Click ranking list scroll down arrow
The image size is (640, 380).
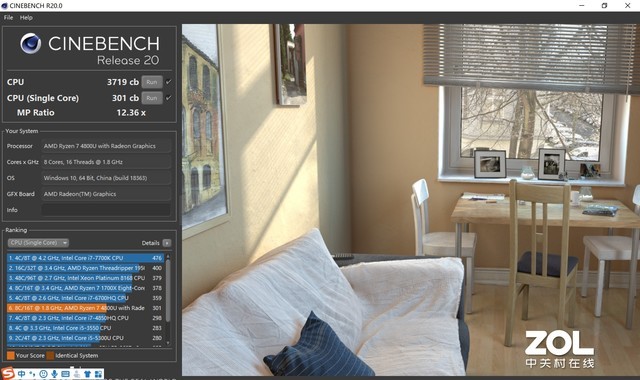(168, 343)
